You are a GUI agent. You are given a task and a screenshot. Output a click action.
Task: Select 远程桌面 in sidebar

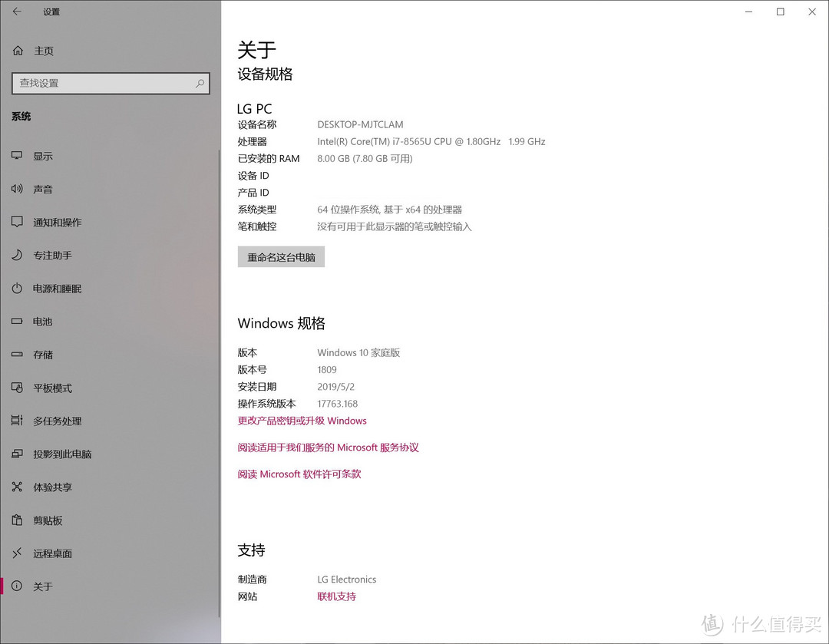52,553
